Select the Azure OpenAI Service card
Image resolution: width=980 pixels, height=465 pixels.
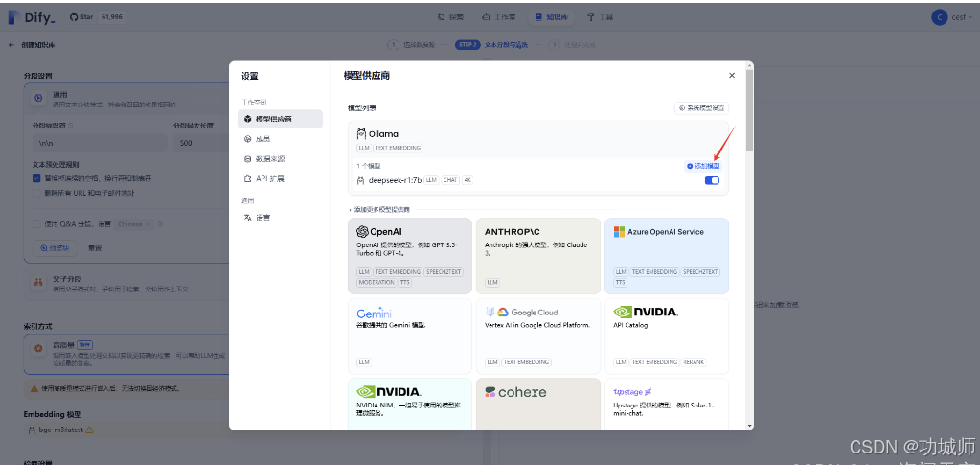click(x=666, y=256)
